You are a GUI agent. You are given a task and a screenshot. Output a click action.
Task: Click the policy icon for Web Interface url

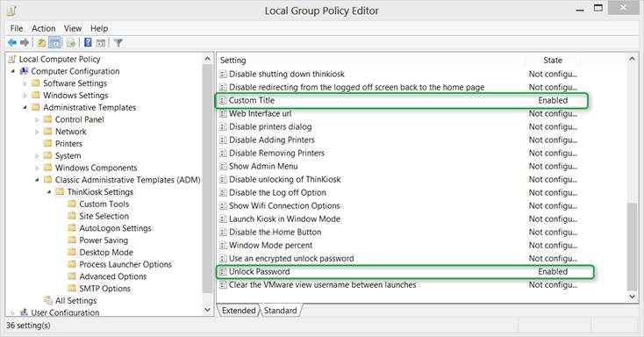(x=223, y=113)
